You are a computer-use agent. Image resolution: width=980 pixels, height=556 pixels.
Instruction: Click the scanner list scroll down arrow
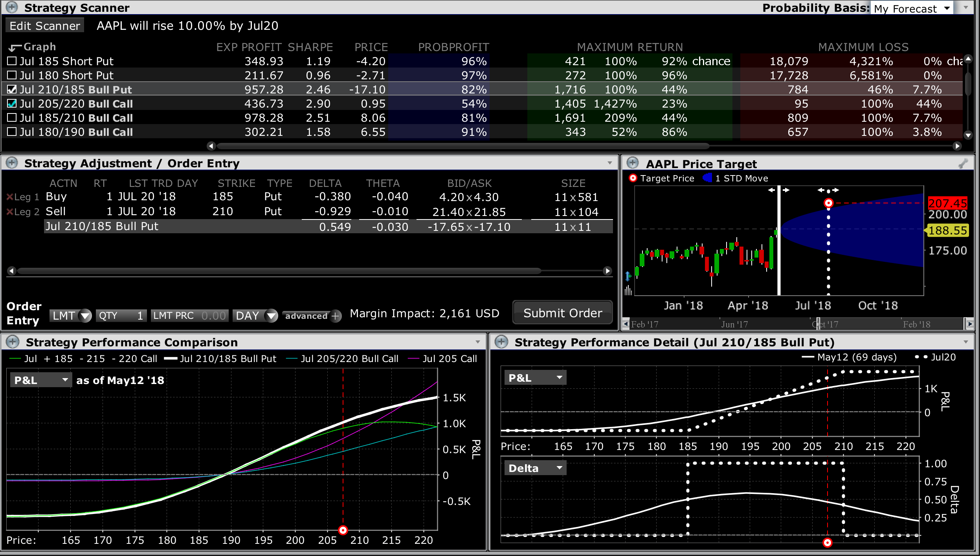coord(968,135)
